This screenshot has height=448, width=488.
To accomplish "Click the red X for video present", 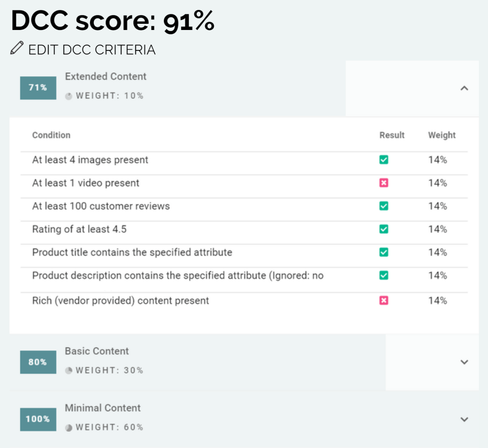I will (384, 183).
